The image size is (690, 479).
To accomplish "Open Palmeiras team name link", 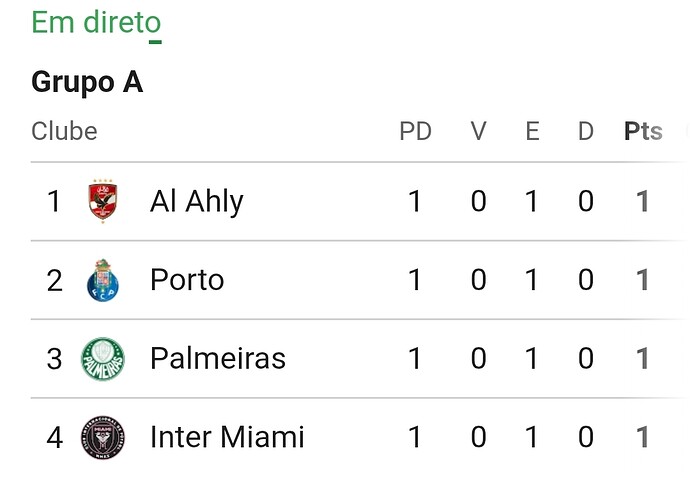I will click(218, 358).
